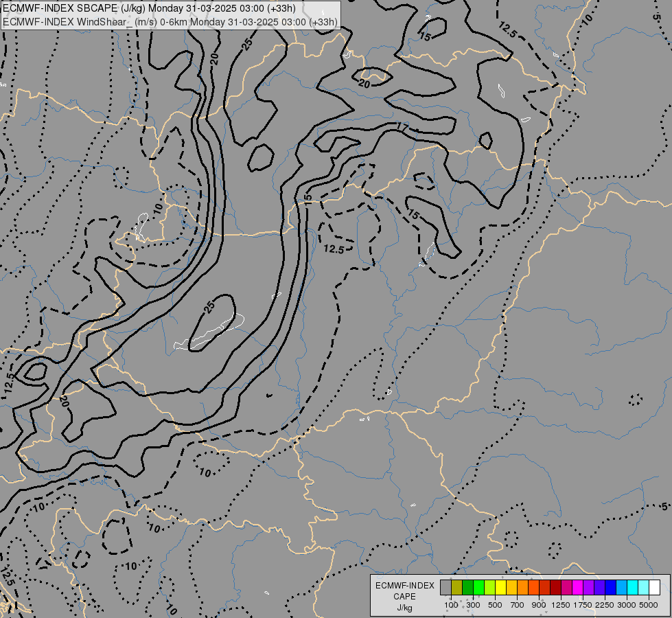Click the legend value 2250
This screenshot has width=672, height=618.
pyautogui.click(x=605, y=605)
